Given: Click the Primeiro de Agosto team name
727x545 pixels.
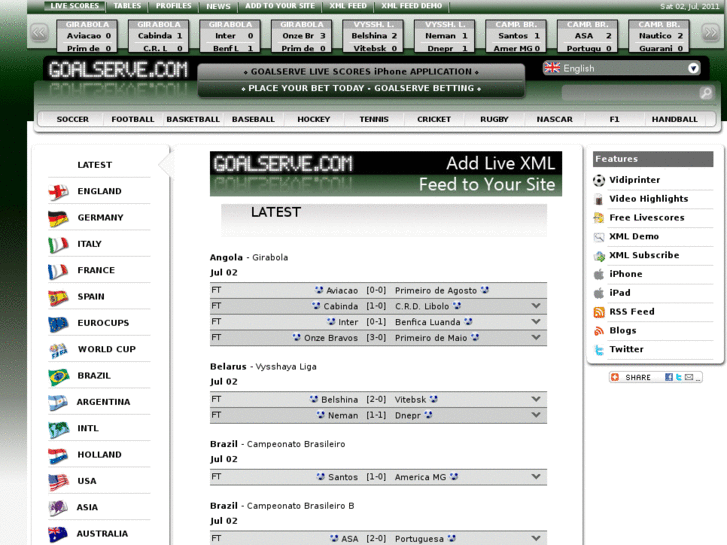Looking at the screenshot, I should [436, 291].
